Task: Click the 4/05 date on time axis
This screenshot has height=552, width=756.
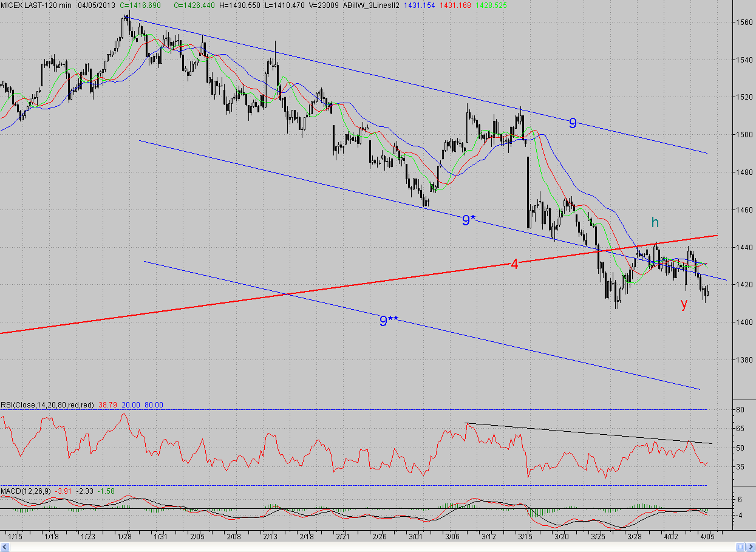Action: [x=707, y=537]
